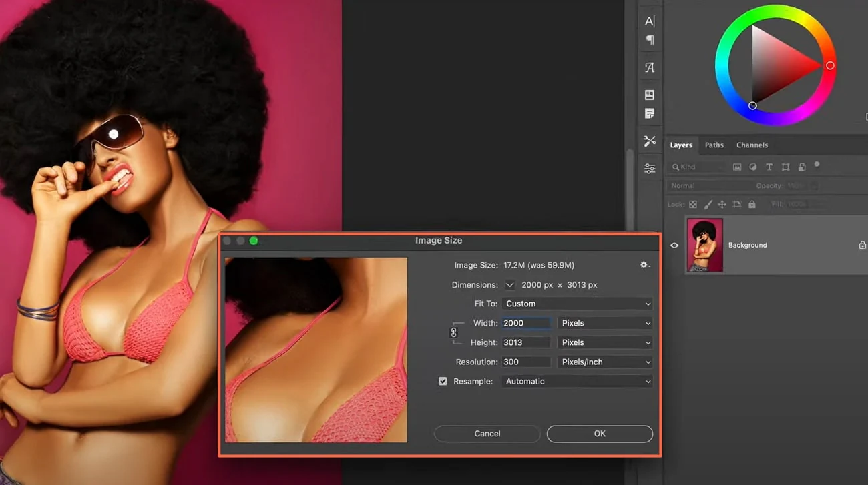
Task: Toggle constrain proportions chain link
Action: (454, 332)
